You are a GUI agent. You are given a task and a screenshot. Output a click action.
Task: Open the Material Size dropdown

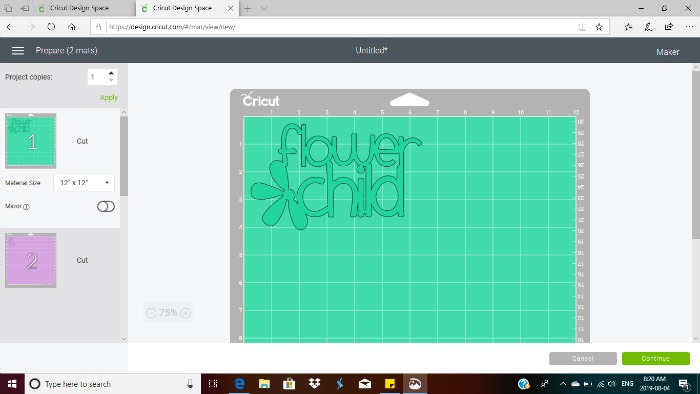(84, 182)
